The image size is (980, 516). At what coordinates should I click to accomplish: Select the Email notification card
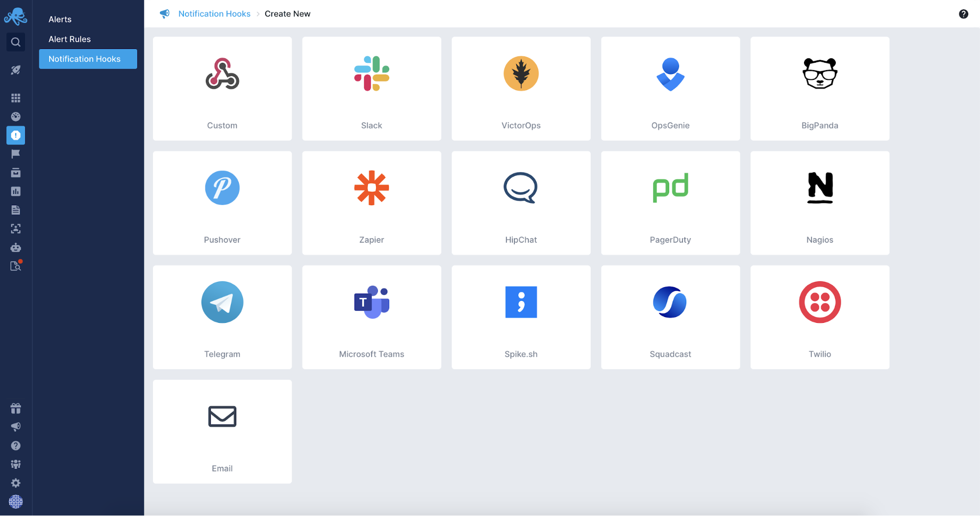[222, 432]
